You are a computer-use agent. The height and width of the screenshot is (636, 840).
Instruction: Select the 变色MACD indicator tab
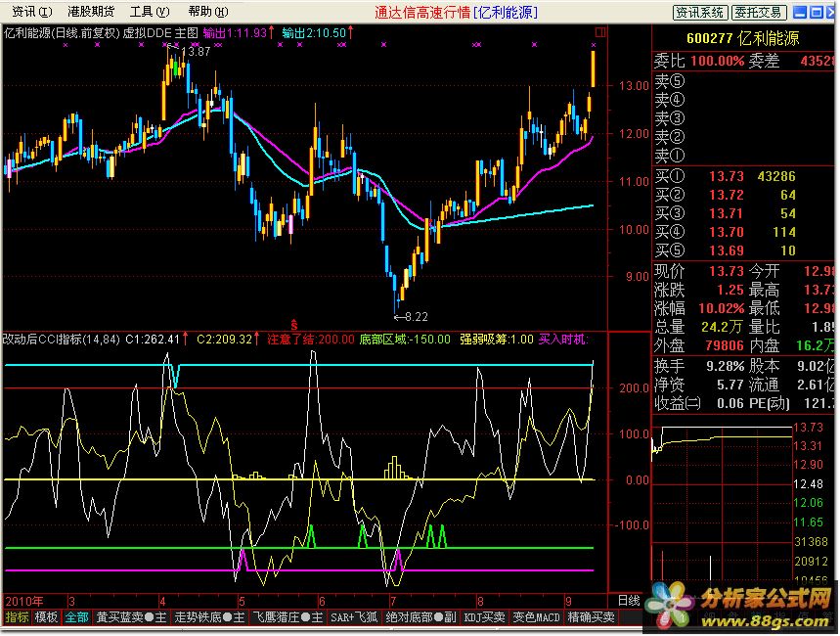(536, 617)
